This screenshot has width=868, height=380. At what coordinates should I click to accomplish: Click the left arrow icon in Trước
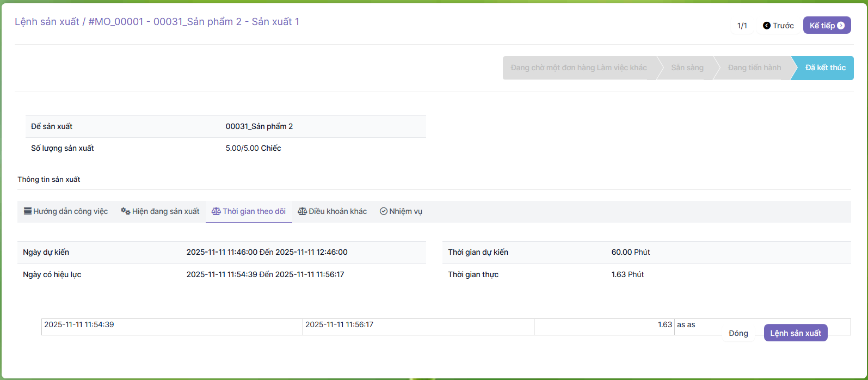tap(767, 26)
